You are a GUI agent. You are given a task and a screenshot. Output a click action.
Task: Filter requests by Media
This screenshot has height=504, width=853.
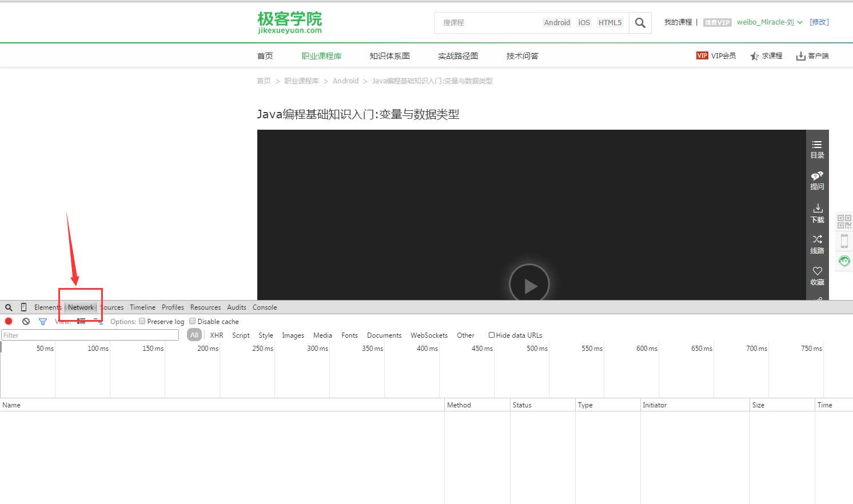[x=322, y=335]
